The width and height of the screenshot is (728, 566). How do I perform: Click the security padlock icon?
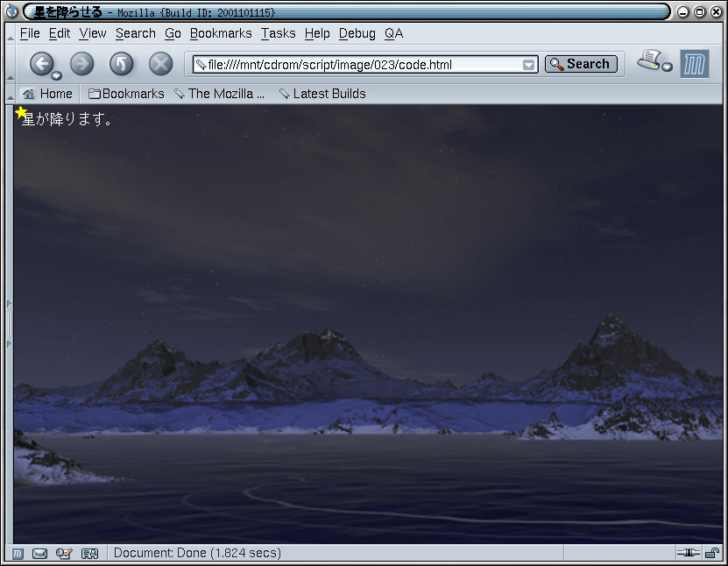click(711, 553)
